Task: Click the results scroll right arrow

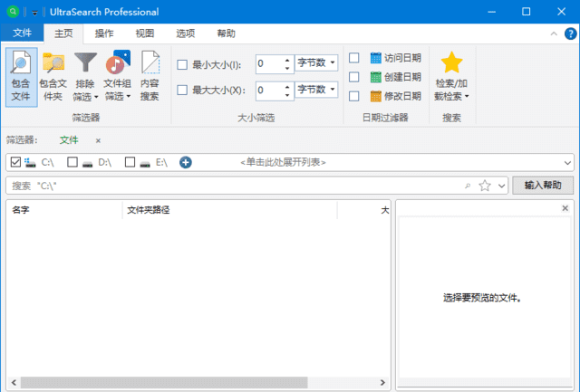Action: click(382, 382)
